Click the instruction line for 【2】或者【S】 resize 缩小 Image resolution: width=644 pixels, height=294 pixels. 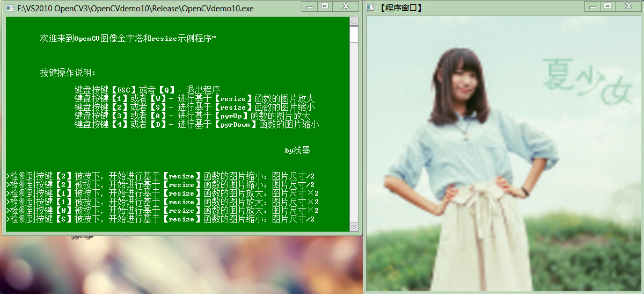point(194,107)
